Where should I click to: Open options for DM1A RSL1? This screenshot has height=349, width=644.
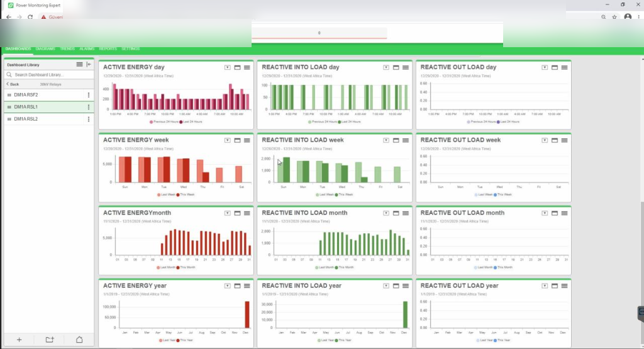88,107
